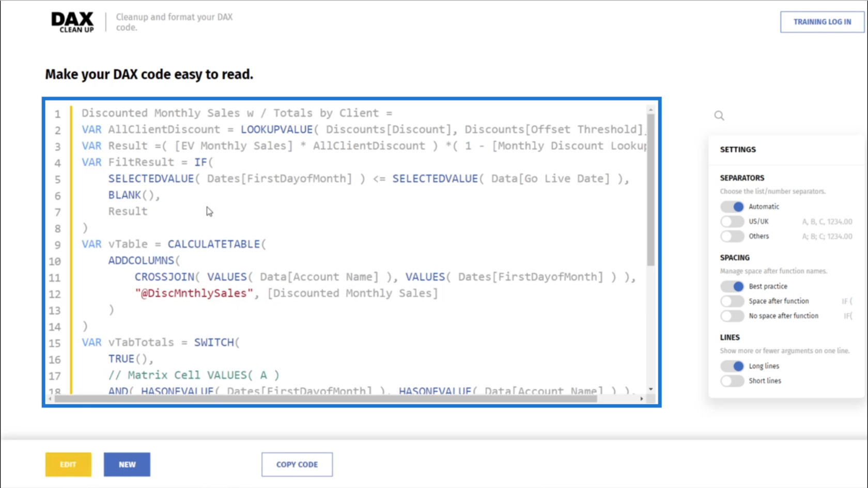868x488 pixels.
Task: Click the LOOKUPVALUE function on line 2
Action: [x=276, y=130]
